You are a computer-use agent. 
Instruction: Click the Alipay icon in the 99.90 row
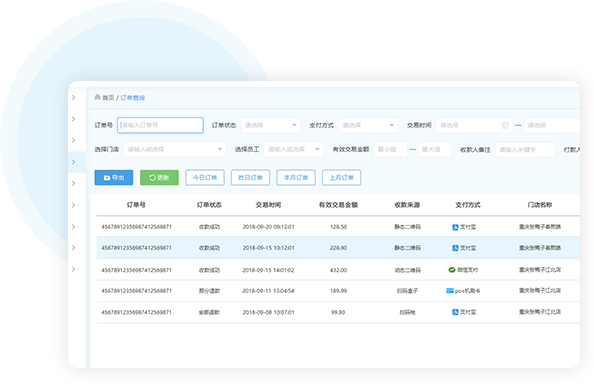[455, 312]
